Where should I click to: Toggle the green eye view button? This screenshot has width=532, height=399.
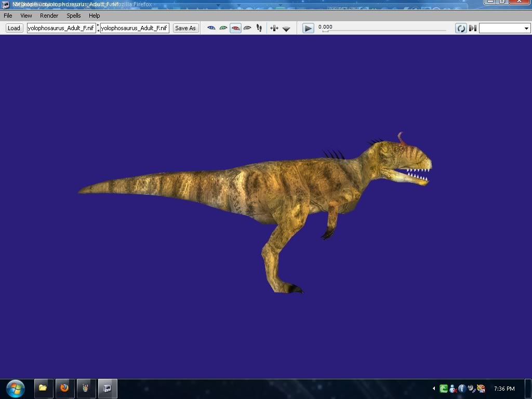coord(223,28)
